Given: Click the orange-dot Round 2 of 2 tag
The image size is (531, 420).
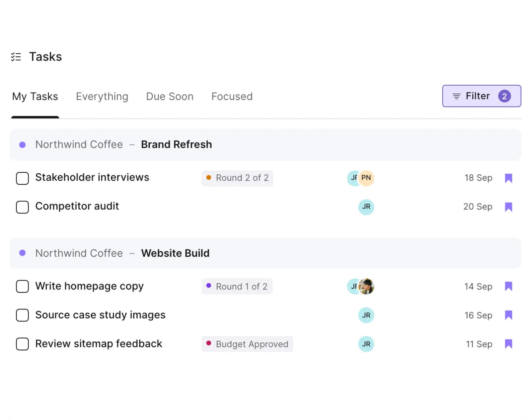Looking at the screenshot, I should (237, 178).
